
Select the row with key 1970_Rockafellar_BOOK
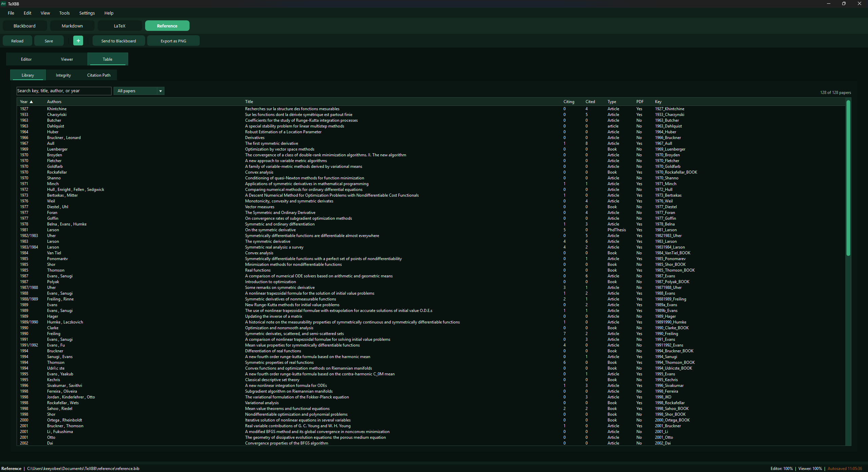(431, 172)
